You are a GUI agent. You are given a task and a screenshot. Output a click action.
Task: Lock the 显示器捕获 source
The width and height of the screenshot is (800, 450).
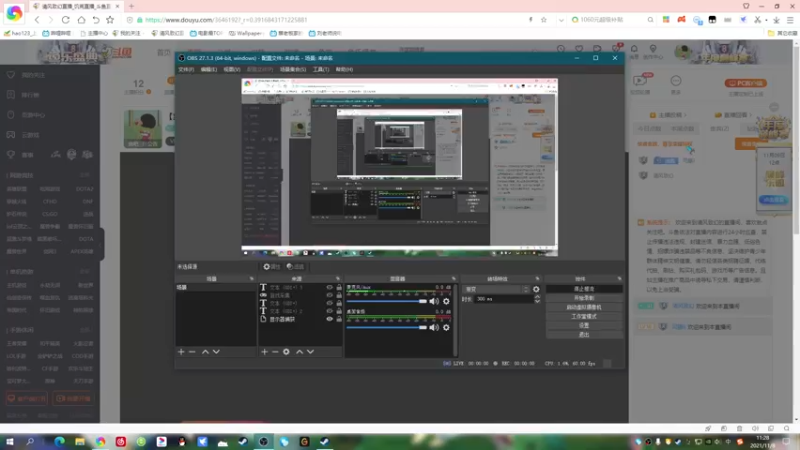click(339, 319)
